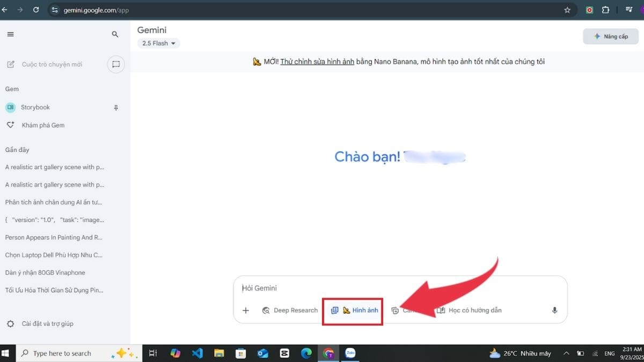Click the plus add-file icon in prompt box
The width and height of the screenshot is (644, 362).
(246, 311)
